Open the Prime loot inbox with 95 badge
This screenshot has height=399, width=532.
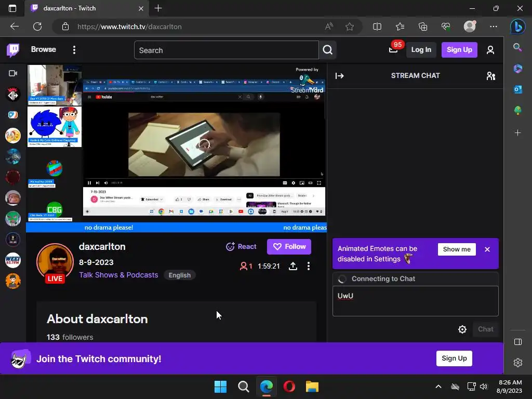[394, 49]
